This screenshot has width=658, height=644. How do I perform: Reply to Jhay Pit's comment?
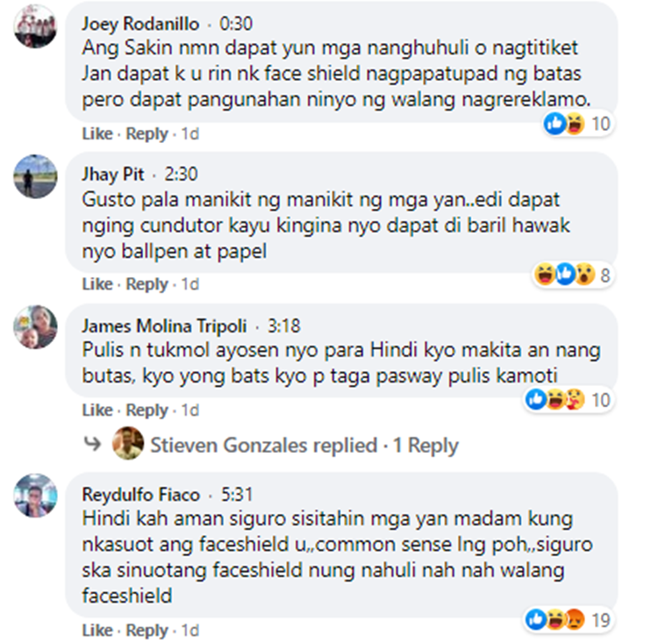click(147, 284)
